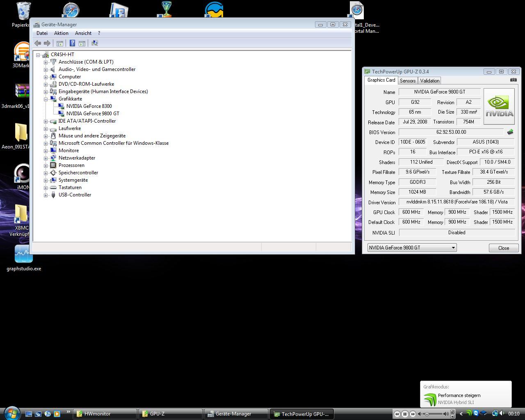525x420 pixels.
Task: Show hidden tray icons arrow
Action: (461, 414)
